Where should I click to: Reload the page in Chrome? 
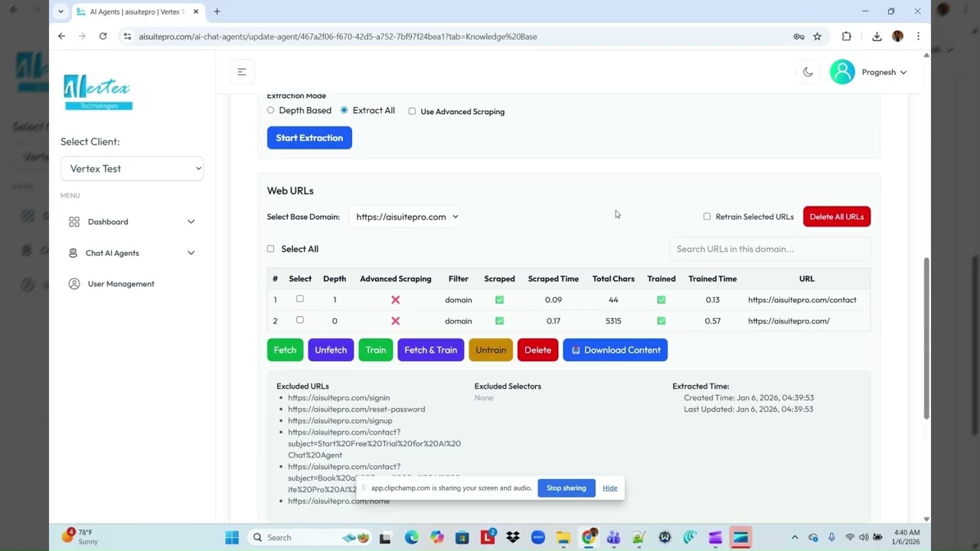(103, 36)
